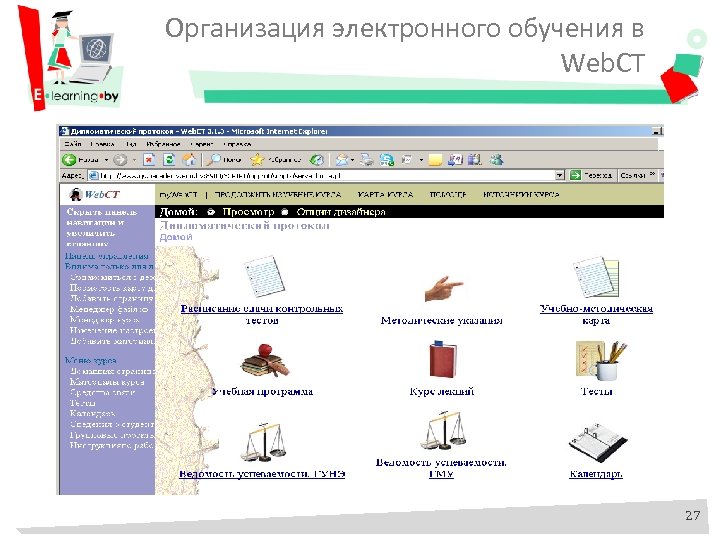The height and width of the screenshot is (540, 720).
Task: Click myWebCT in the top navigation
Action: click(x=178, y=195)
